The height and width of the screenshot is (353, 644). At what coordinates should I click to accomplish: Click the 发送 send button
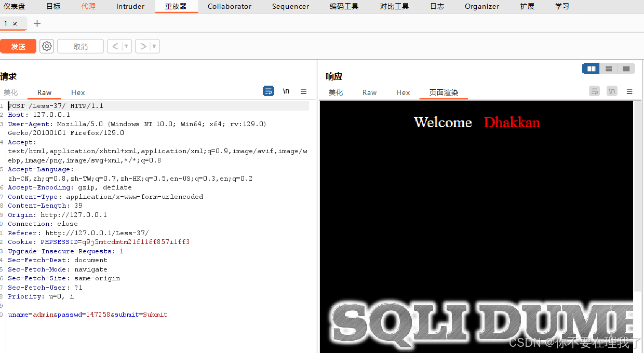tap(18, 46)
